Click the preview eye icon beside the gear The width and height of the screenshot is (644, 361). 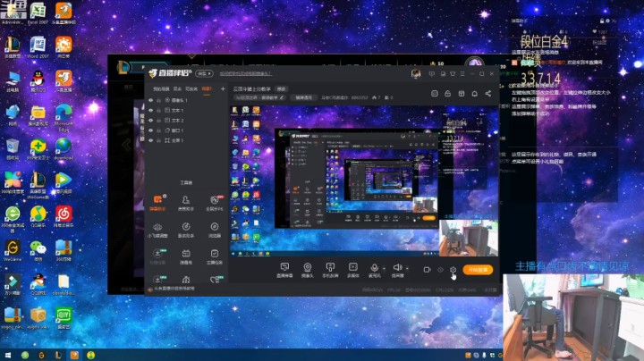440,270
